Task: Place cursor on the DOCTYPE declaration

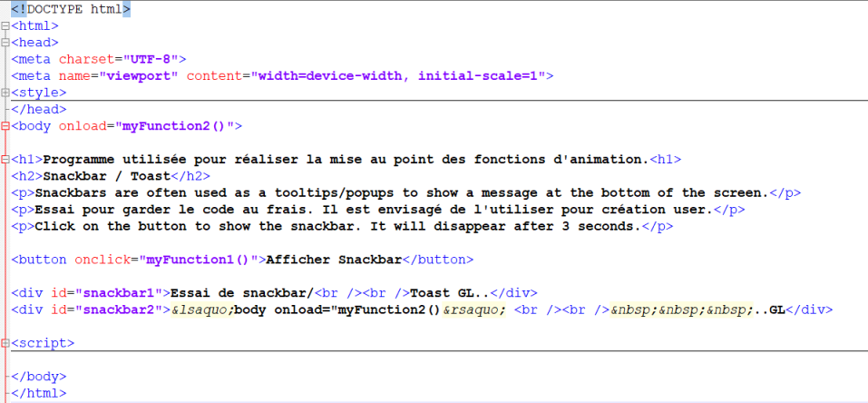Action: tap(71, 9)
